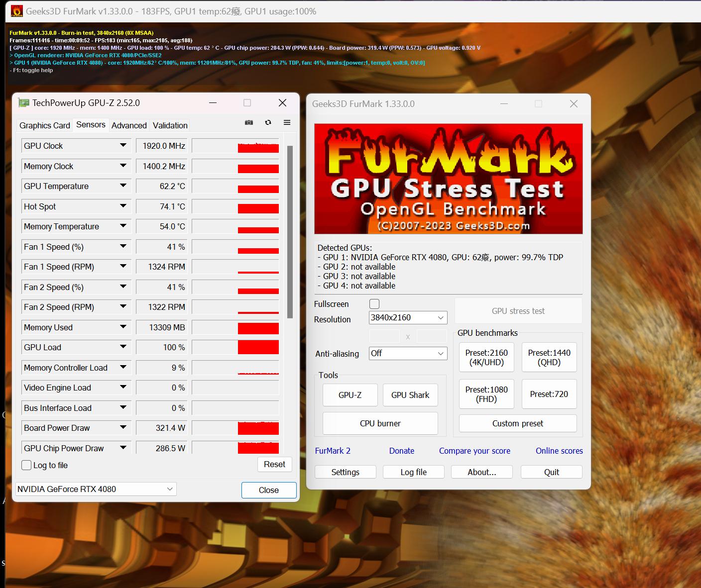
Task: Expand the GPU Temperature sensor dropdown
Action: 123,186
